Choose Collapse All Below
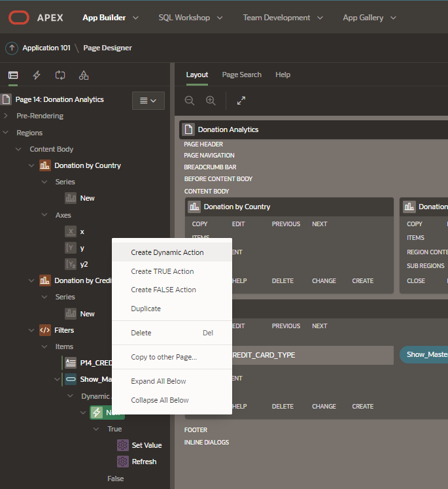Viewport: 448px width, 489px height. [172, 400]
